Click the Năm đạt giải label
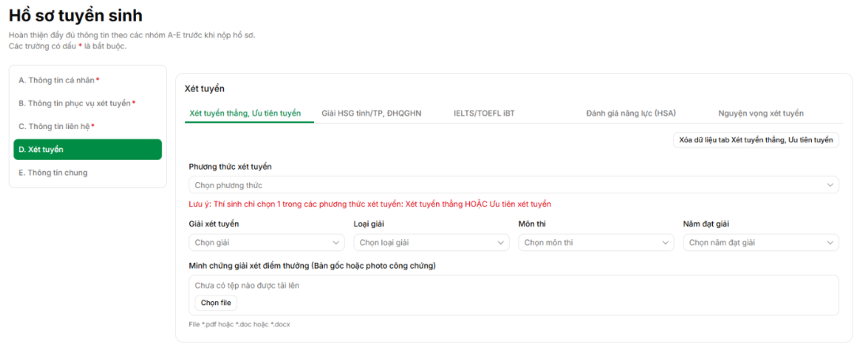Image resolution: width=868 pixels, height=351 pixels. coord(706,224)
